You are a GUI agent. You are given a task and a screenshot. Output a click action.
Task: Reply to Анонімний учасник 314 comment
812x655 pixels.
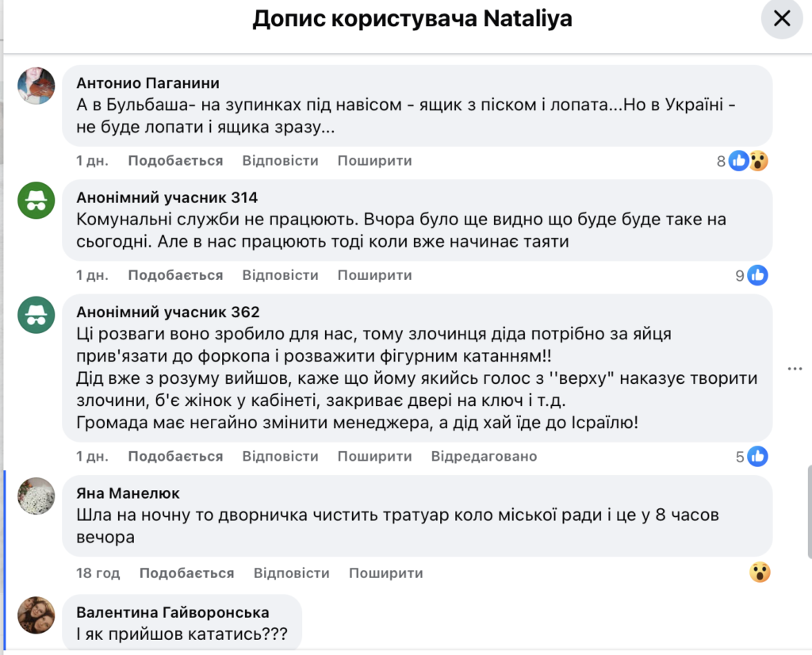(280, 275)
